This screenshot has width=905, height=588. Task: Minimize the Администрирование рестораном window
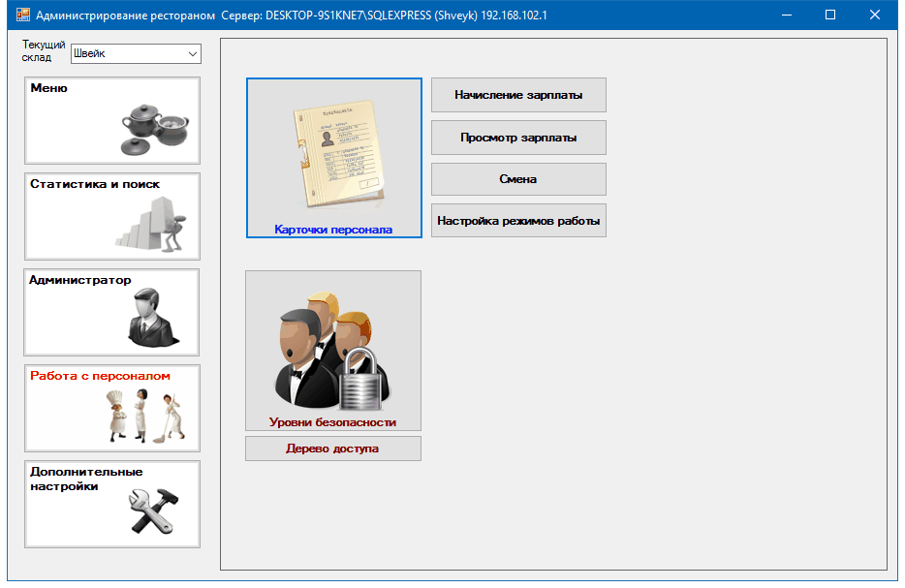pos(786,15)
